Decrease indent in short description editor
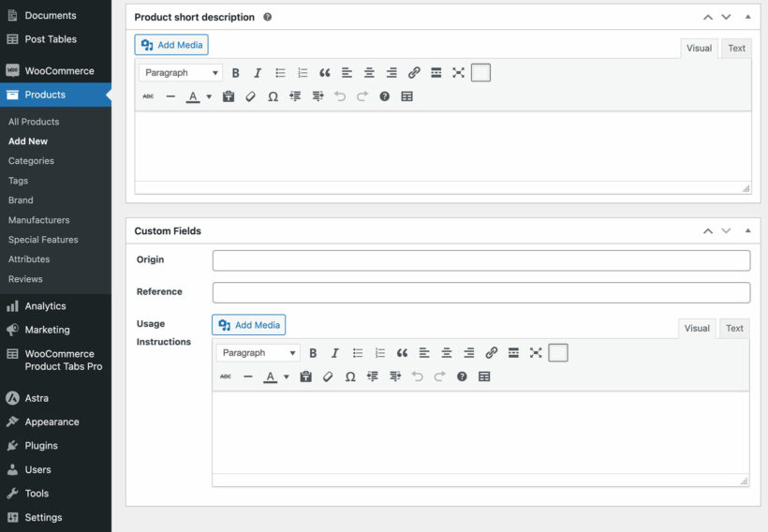This screenshot has width=768, height=532. [295, 96]
